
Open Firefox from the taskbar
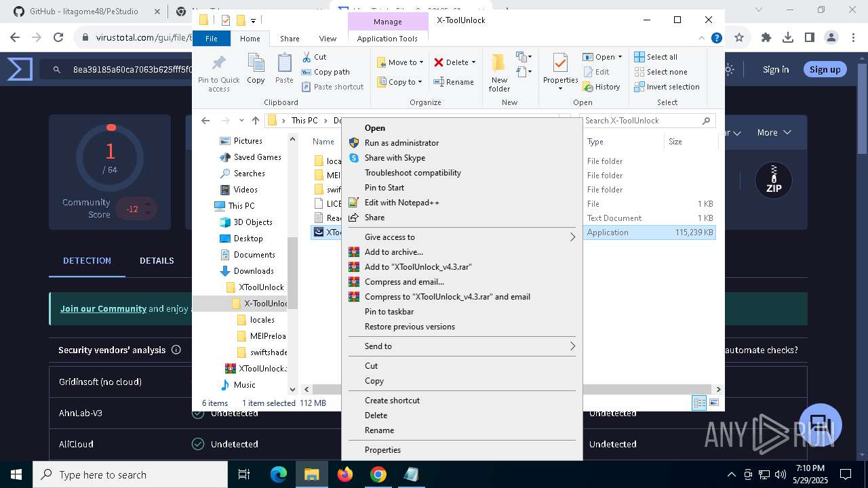(x=345, y=474)
